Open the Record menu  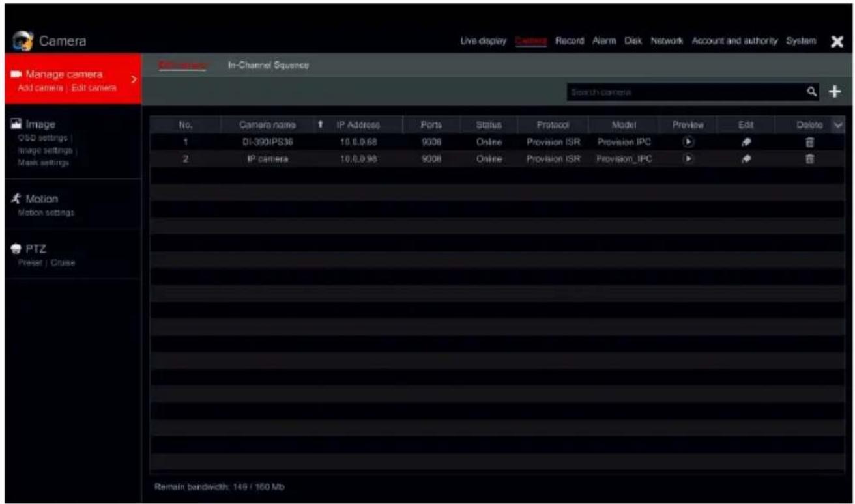pyautogui.click(x=570, y=41)
